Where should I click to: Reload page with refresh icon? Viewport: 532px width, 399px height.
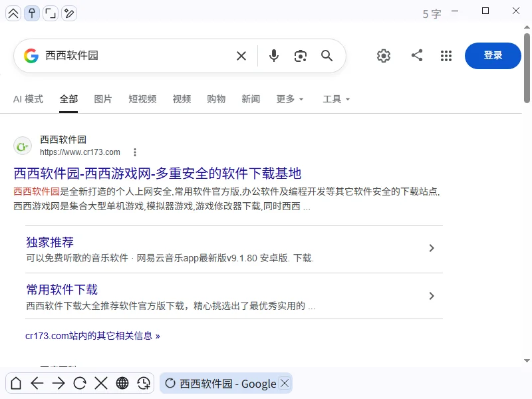(x=80, y=384)
